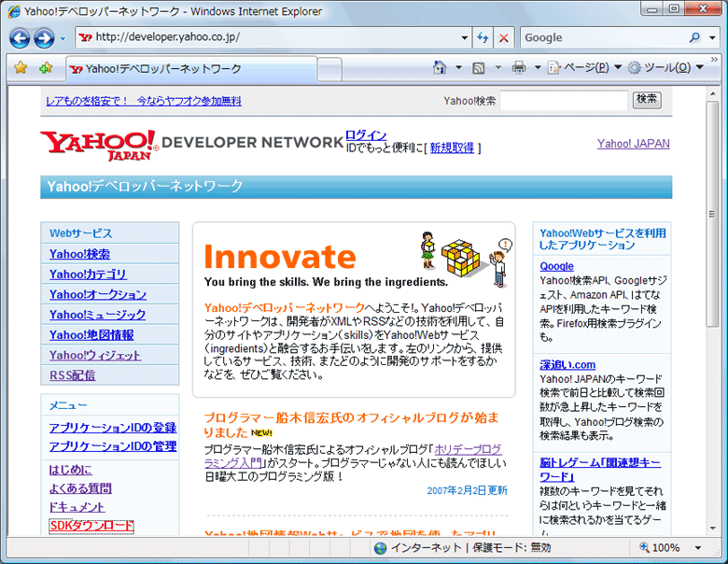Click the Refresh page icon
The width and height of the screenshot is (728, 564).
coord(483,37)
